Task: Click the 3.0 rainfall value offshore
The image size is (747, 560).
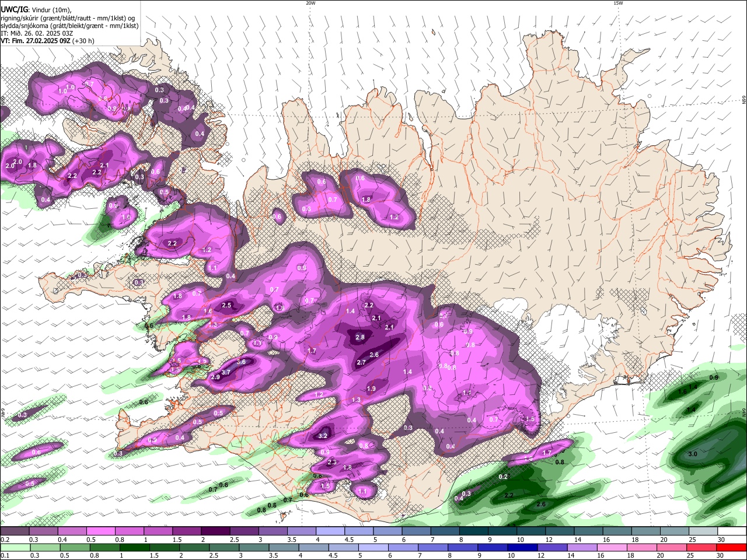Action: click(693, 454)
